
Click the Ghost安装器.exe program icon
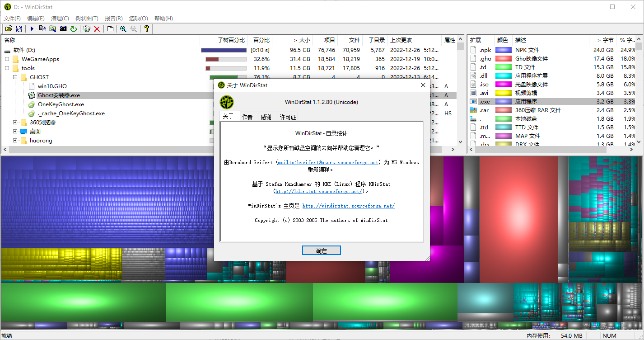coord(32,95)
